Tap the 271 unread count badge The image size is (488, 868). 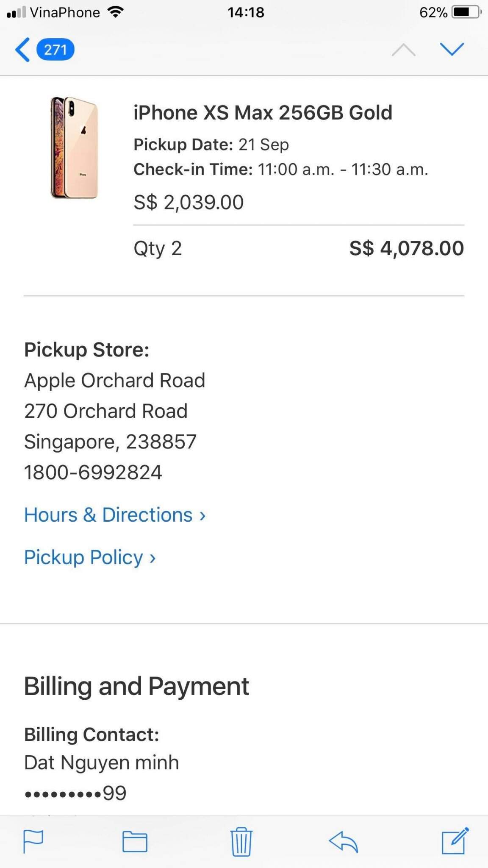(x=55, y=50)
